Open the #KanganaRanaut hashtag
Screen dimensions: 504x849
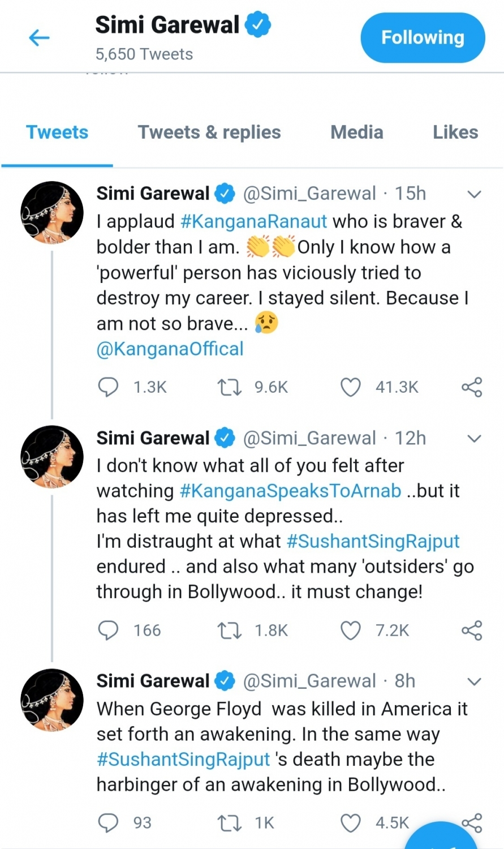[x=253, y=221]
